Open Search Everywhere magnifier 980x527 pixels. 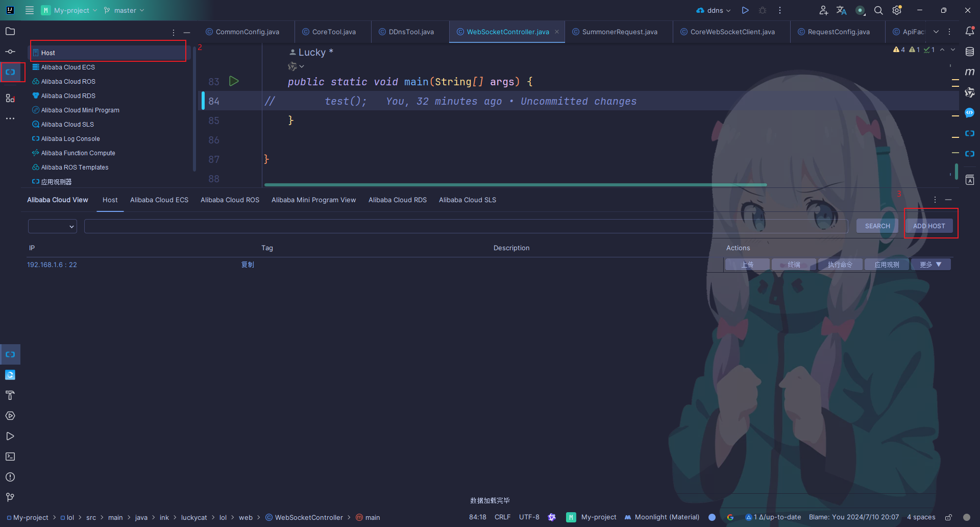pyautogui.click(x=878, y=10)
